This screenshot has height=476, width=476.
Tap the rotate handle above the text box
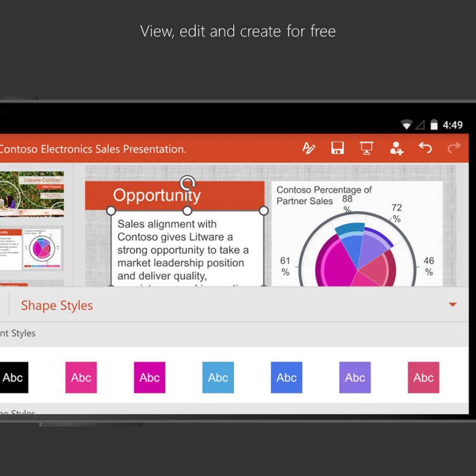[188, 183]
